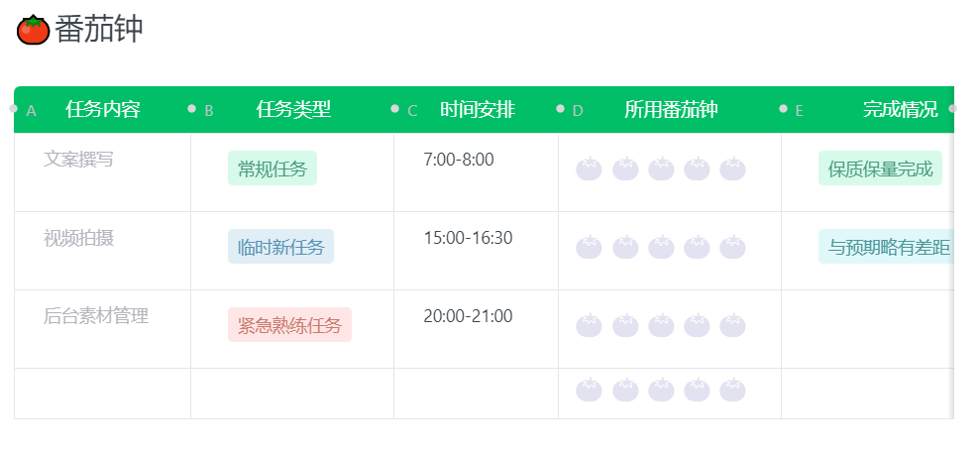Click the 20:00-21:00 time cell
The width and height of the screenshot is (980, 450).
tap(468, 316)
